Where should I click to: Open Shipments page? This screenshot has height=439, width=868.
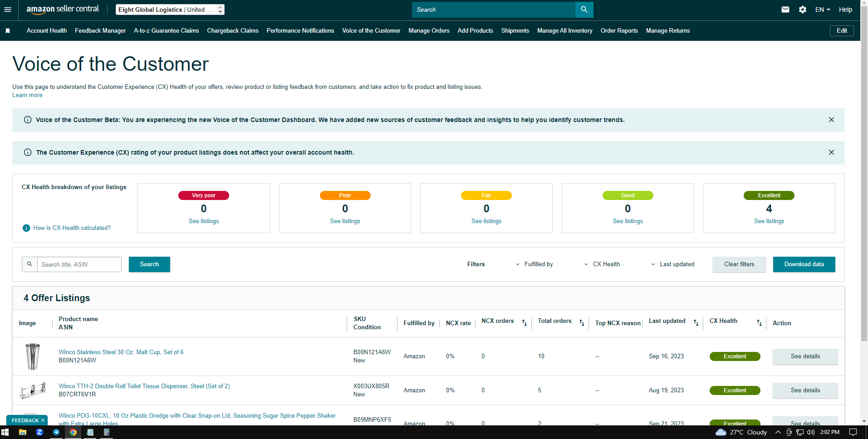click(x=515, y=31)
